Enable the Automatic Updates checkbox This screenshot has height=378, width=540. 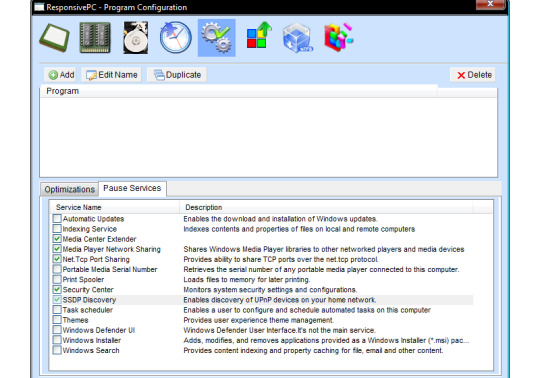click(57, 219)
